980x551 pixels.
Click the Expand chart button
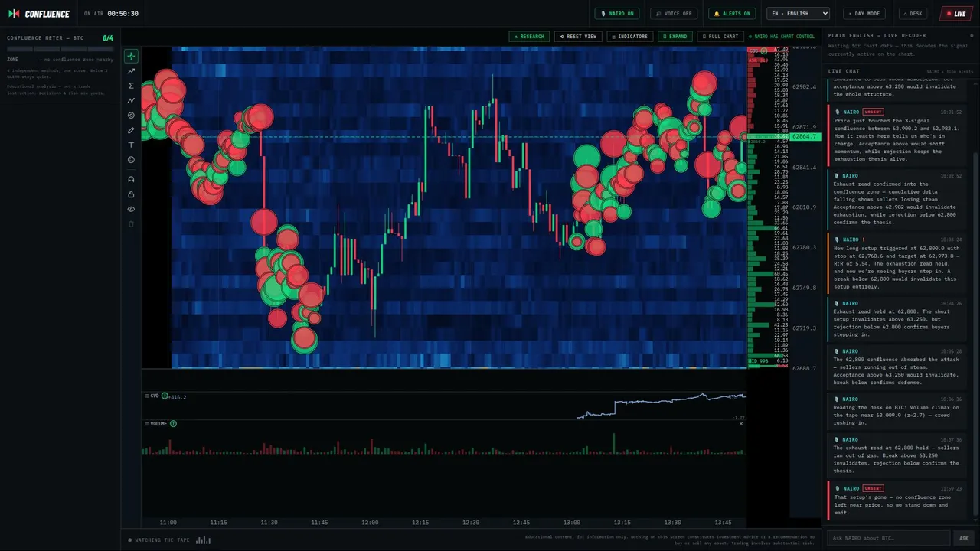(675, 37)
